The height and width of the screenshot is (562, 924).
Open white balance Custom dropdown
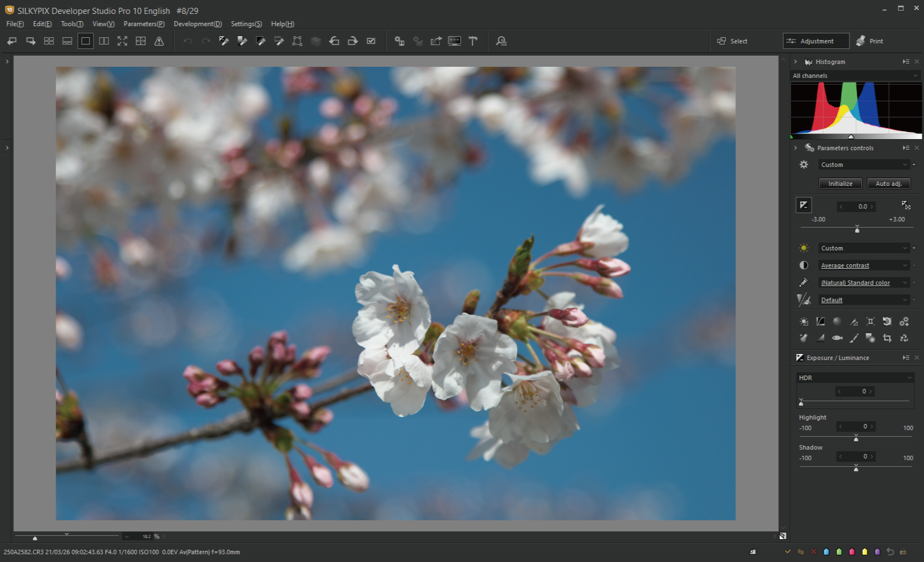pos(864,248)
